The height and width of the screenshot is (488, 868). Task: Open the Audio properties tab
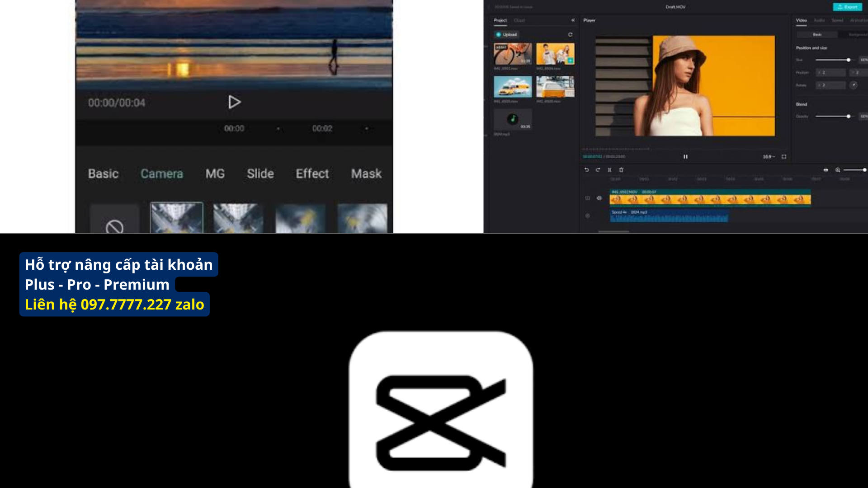pyautogui.click(x=819, y=20)
